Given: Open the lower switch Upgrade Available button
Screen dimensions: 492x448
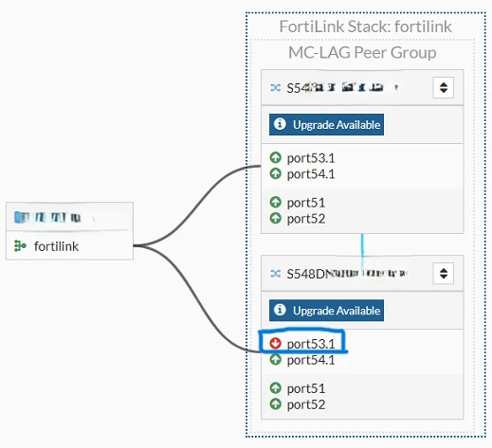Looking at the screenshot, I should [326, 310].
